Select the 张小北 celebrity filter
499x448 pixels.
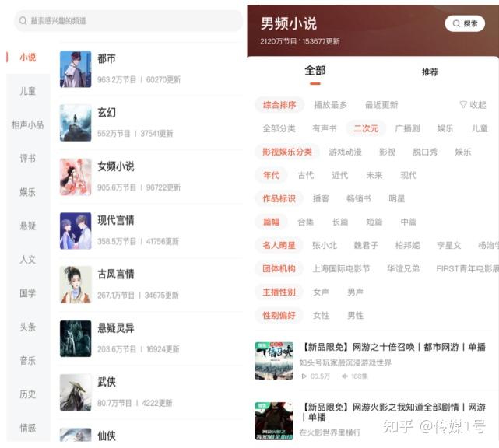point(325,246)
